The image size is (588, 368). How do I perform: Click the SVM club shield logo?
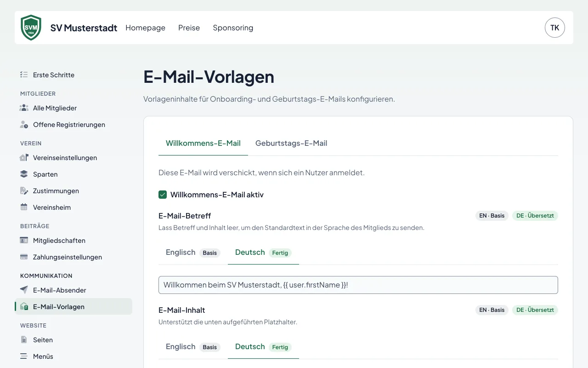coord(31,28)
